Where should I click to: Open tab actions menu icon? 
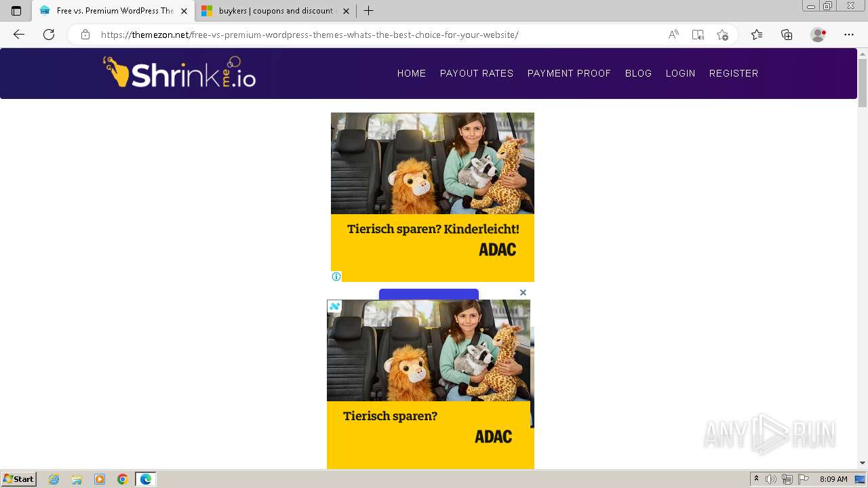click(16, 11)
